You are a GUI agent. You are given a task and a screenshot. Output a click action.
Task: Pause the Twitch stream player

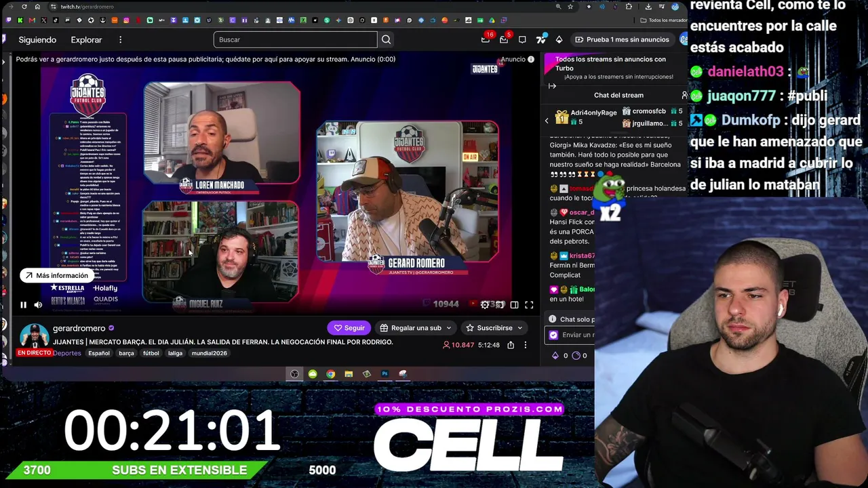[23, 305]
